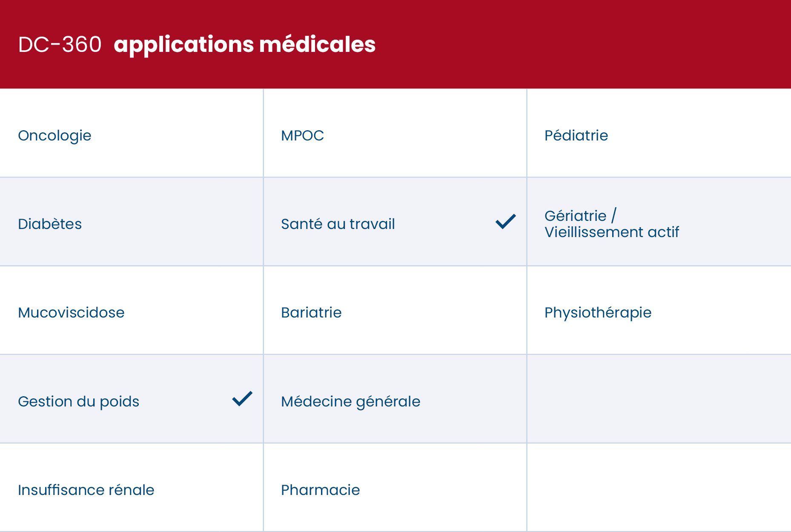Click the applications médicales heading text
791x532 pixels.
pyautogui.click(x=244, y=44)
